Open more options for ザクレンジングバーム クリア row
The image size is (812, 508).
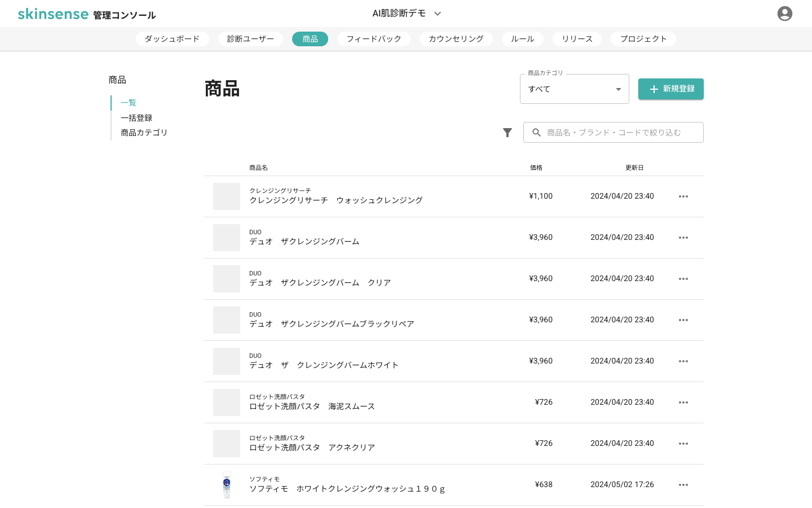coord(683,279)
